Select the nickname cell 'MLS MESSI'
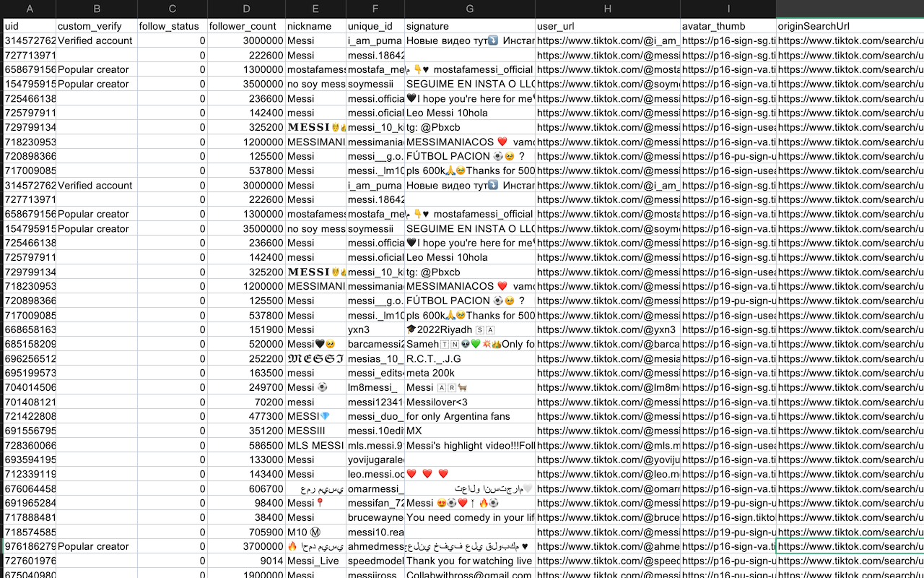924x578 pixels. click(315, 445)
